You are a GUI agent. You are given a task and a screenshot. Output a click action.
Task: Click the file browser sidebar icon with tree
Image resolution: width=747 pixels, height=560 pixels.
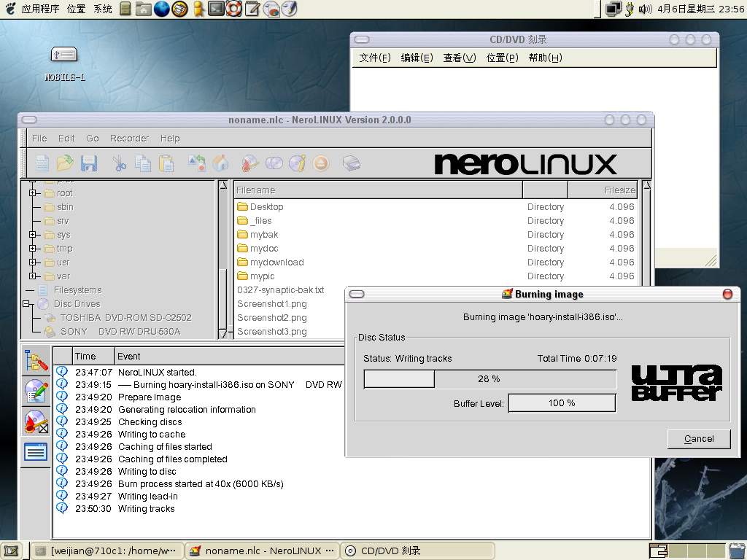click(36, 361)
